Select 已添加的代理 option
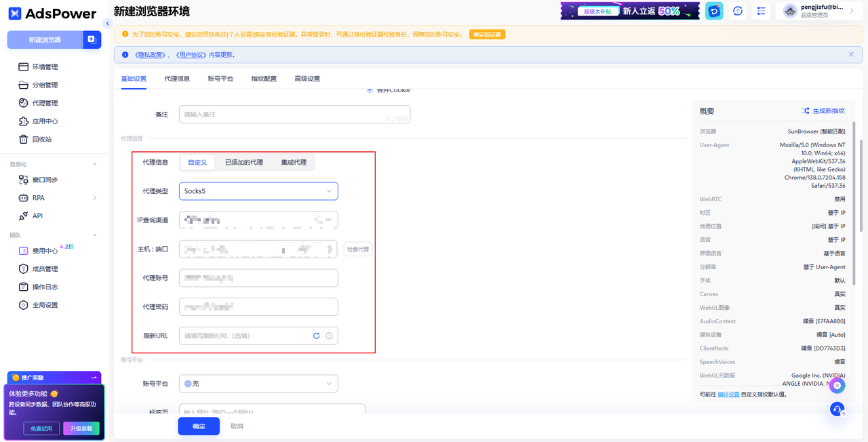868x442 pixels. (x=244, y=163)
